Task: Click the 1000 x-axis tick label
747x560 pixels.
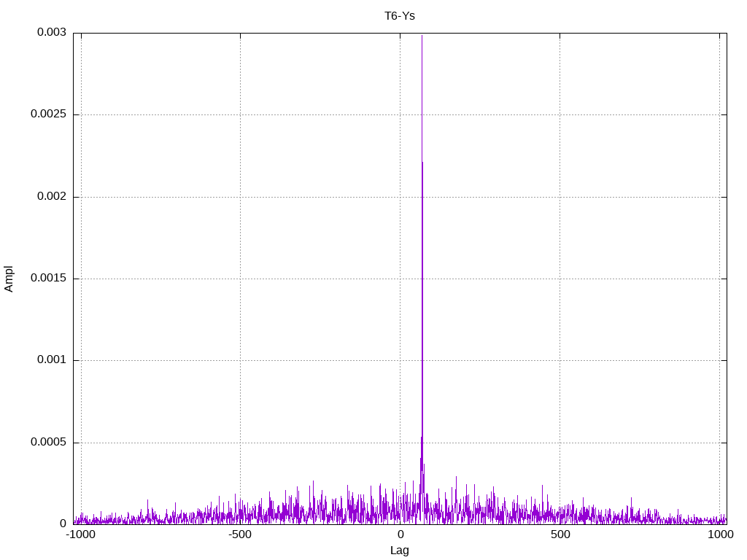Action: 720,534
